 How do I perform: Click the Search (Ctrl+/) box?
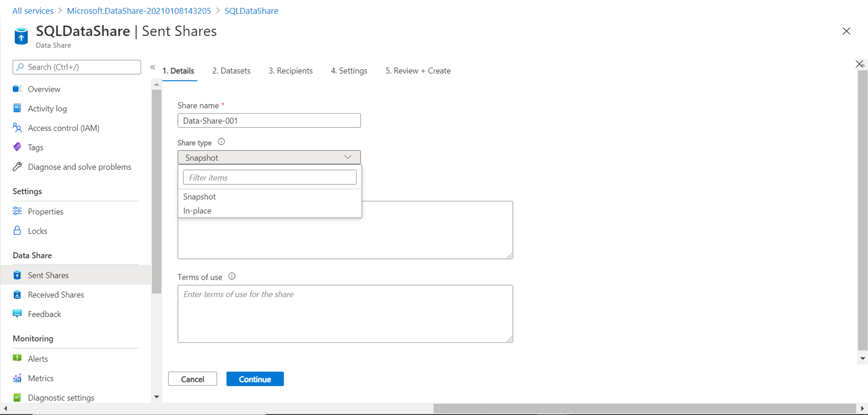pos(77,67)
